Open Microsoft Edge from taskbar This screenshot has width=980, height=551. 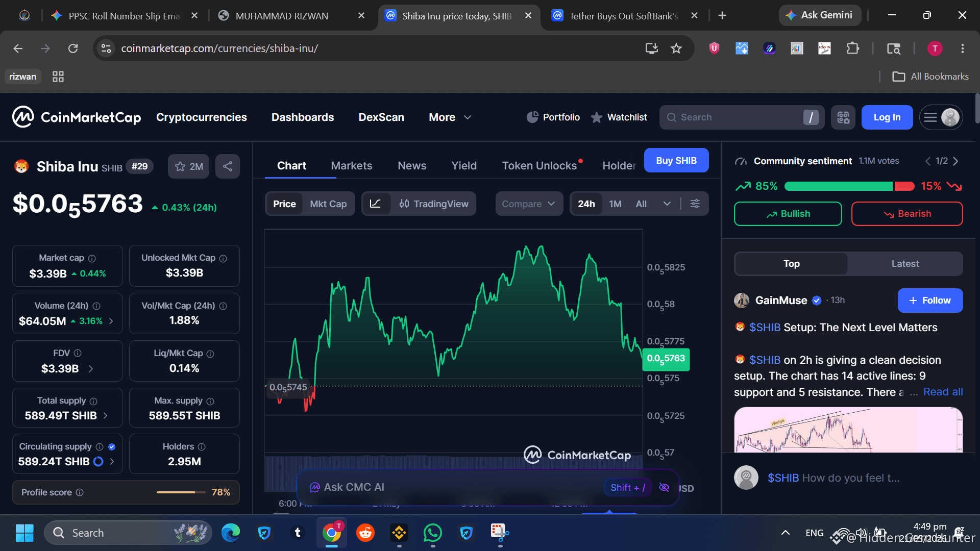pos(231,533)
